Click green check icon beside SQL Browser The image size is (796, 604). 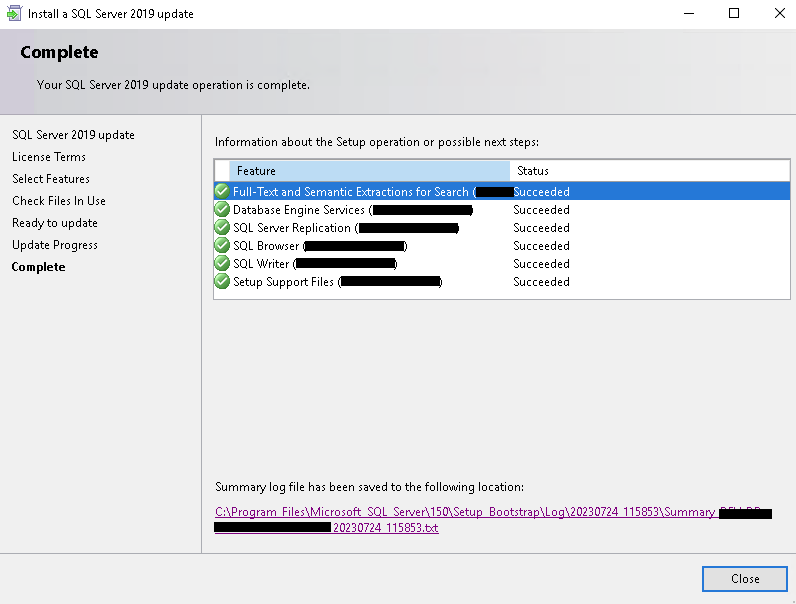tap(222, 245)
